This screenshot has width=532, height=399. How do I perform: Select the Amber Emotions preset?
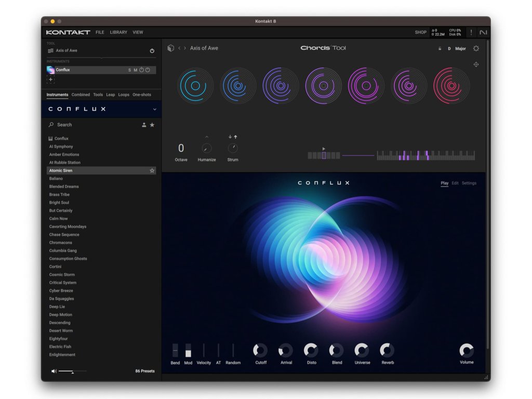coord(64,154)
